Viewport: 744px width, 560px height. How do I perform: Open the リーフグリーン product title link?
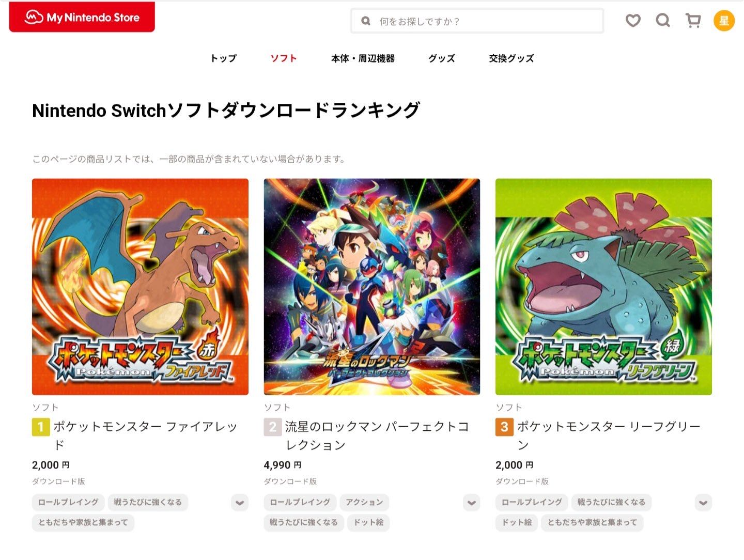(609, 435)
